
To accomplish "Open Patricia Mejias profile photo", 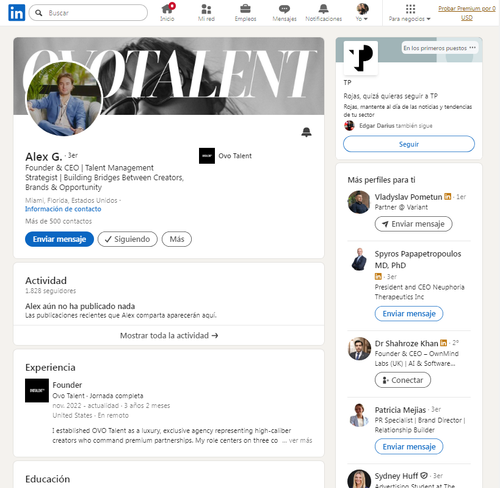I will (359, 415).
